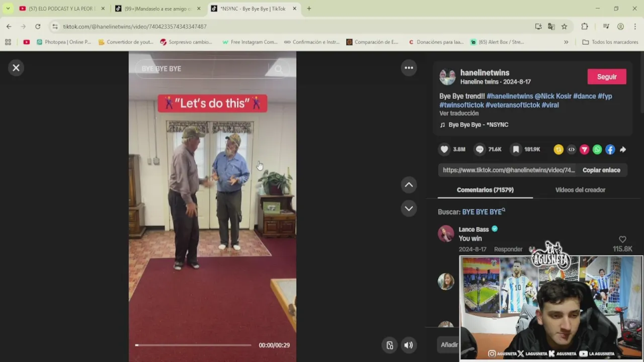Open Chrome extensions puzzle icon
The height and width of the screenshot is (362, 644).
(x=585, y=27)
